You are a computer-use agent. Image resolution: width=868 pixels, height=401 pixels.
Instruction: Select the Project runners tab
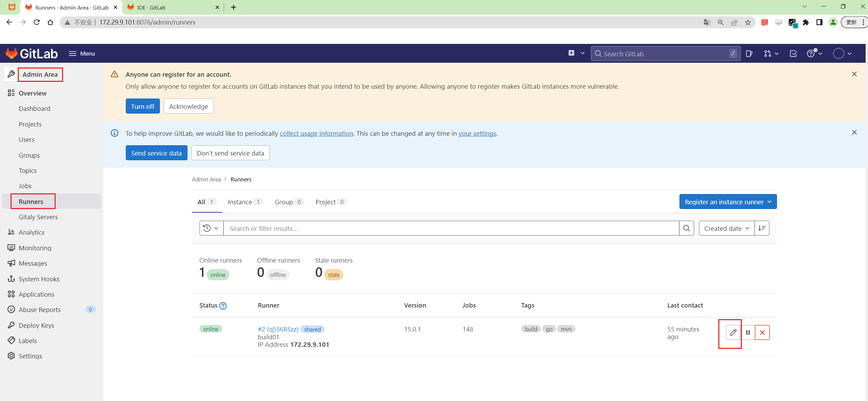pos(331,202)
